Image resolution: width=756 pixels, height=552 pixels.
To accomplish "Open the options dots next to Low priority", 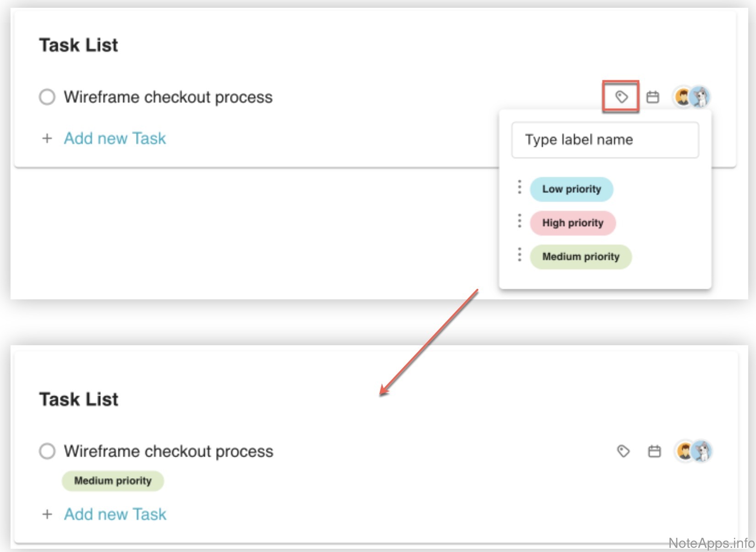I will pyautogui.click(x=519, y=187).
